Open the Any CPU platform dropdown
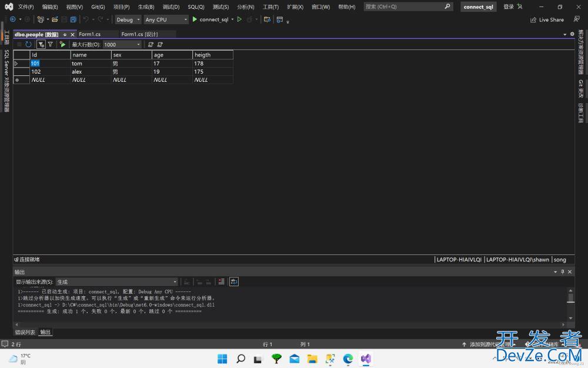588x368 pixels. [x=166, y=19]
